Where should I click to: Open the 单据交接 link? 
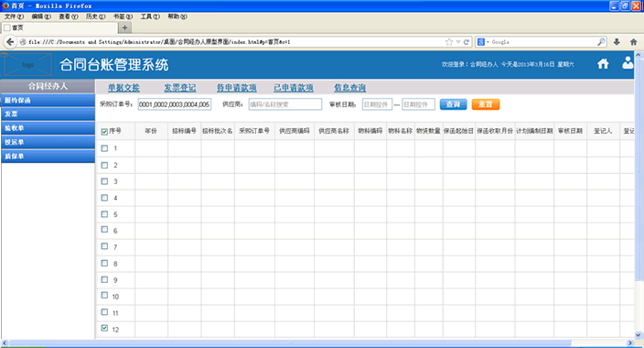click(123, 88)
